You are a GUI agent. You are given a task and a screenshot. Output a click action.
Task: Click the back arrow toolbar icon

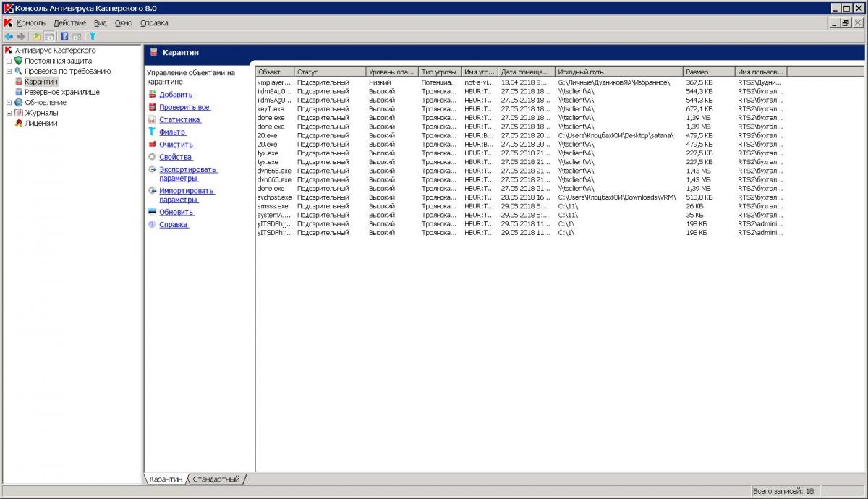(8, 36)
